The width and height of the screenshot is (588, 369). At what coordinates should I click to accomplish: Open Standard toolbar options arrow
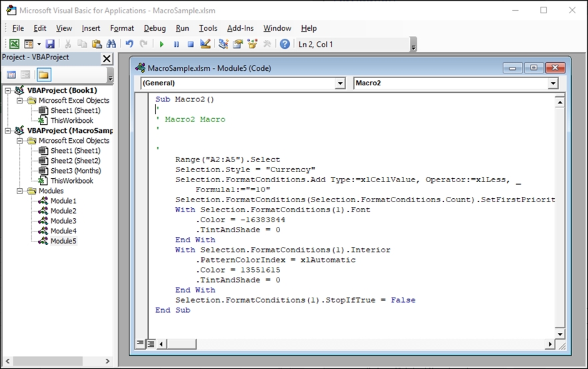(413, 44)
